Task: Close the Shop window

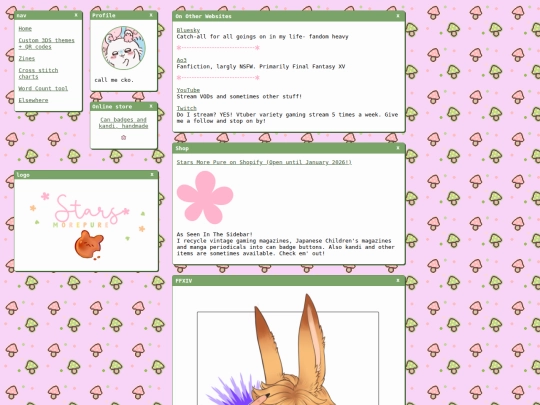Action: point(398,148)
